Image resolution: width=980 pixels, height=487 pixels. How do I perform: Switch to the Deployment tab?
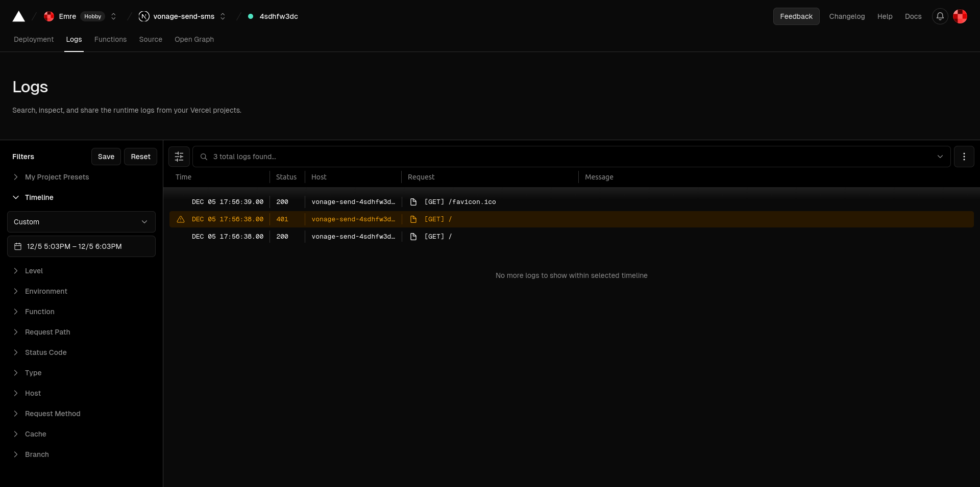[34, 39]
